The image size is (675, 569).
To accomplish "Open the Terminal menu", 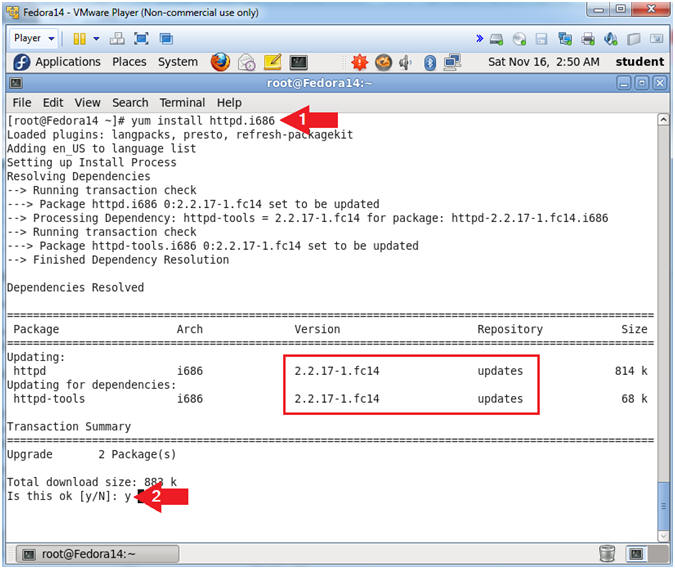I will click(x=182, y=103).
